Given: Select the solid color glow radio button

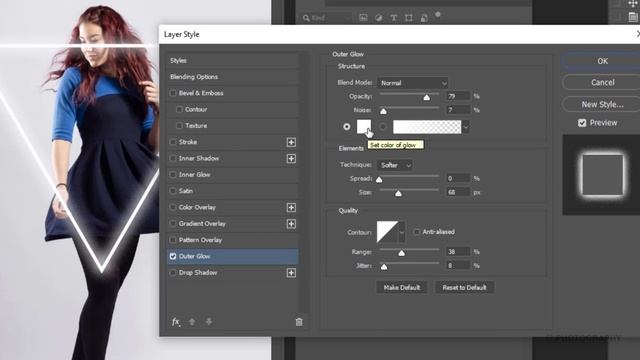Looking at the screenshot, I should (347, 127).
